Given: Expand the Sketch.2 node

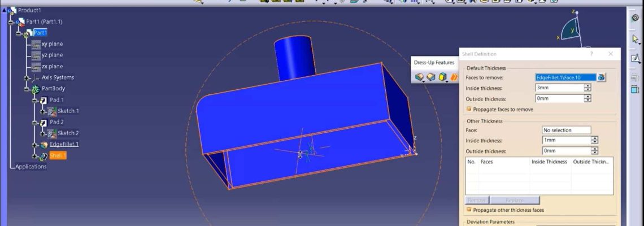Looking at the screenshot, I should 43,133.
